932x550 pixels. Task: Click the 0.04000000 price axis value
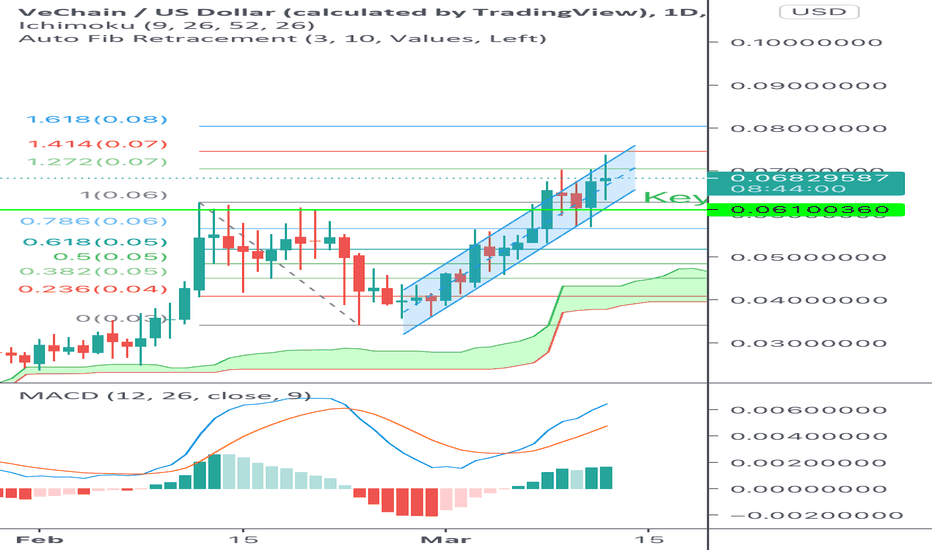[x=808, y=300]
